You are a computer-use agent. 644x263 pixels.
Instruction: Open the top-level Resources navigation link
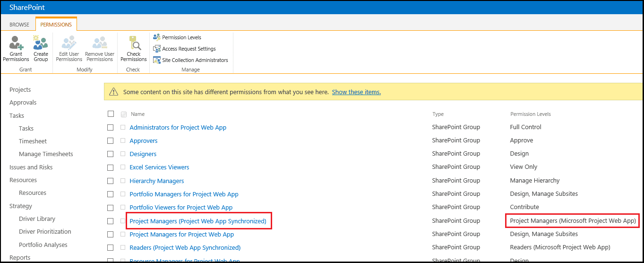[x=23, y=180]
